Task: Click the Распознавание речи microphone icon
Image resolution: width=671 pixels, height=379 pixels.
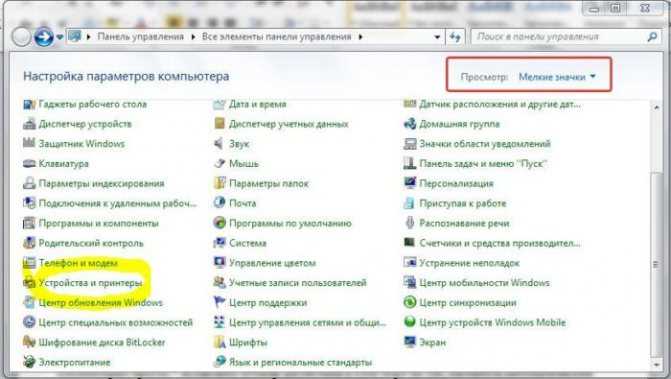Action: pos(410,223)
